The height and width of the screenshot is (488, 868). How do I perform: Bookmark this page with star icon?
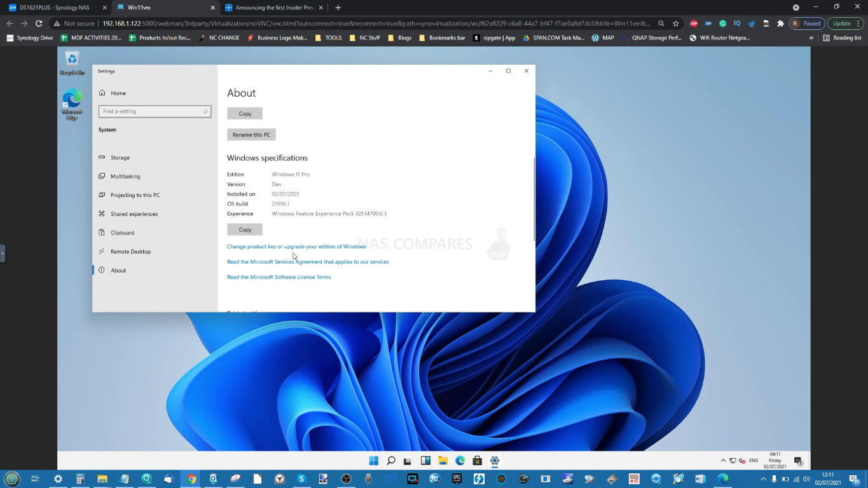click(x=675, y=24)
